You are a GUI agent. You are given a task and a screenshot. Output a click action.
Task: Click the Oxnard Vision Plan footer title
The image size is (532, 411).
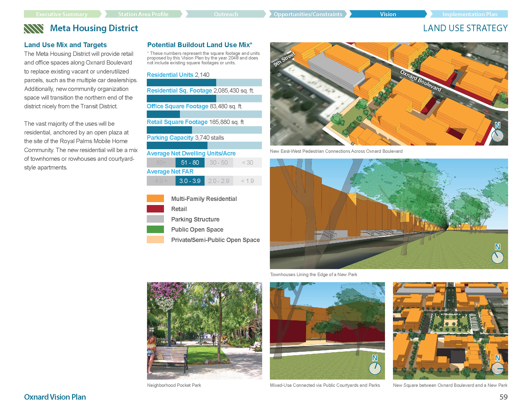click(55, 397)
